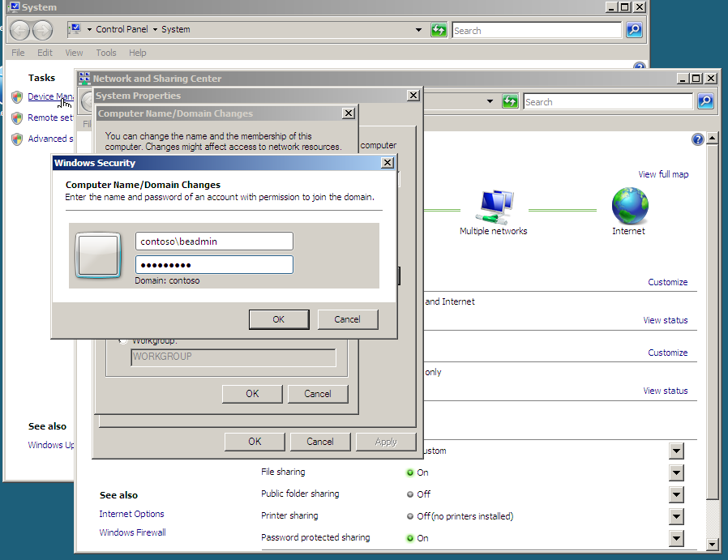The image size is (728, 560).
Task: Click the refresh icon in System window address bar
Action: [x=439, y=30]
